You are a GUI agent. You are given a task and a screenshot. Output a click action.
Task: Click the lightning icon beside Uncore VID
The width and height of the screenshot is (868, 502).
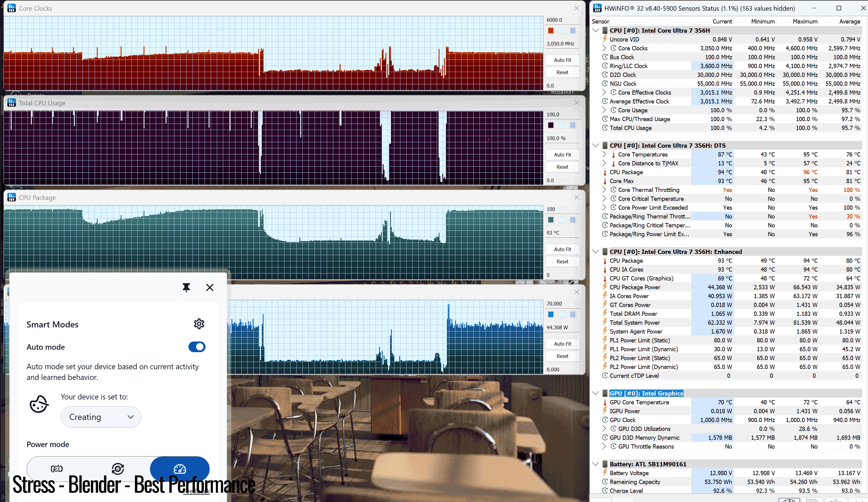tap(605, 39)
